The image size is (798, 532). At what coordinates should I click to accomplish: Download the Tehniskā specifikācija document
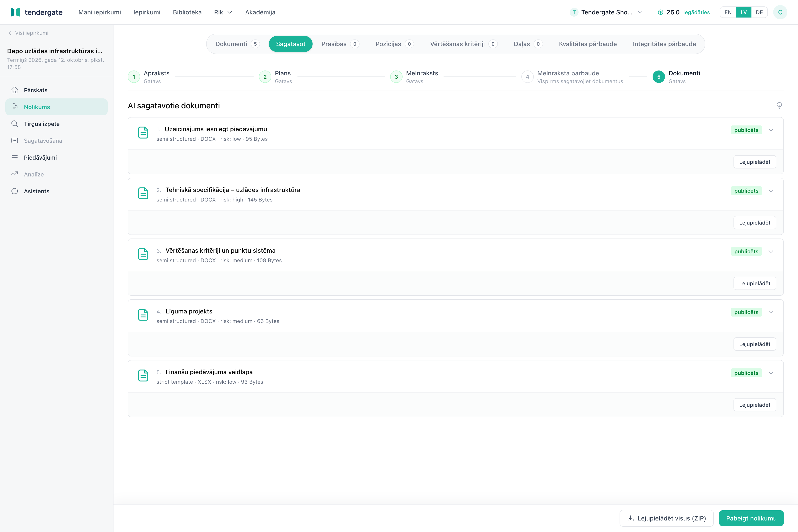click(755, 223)
